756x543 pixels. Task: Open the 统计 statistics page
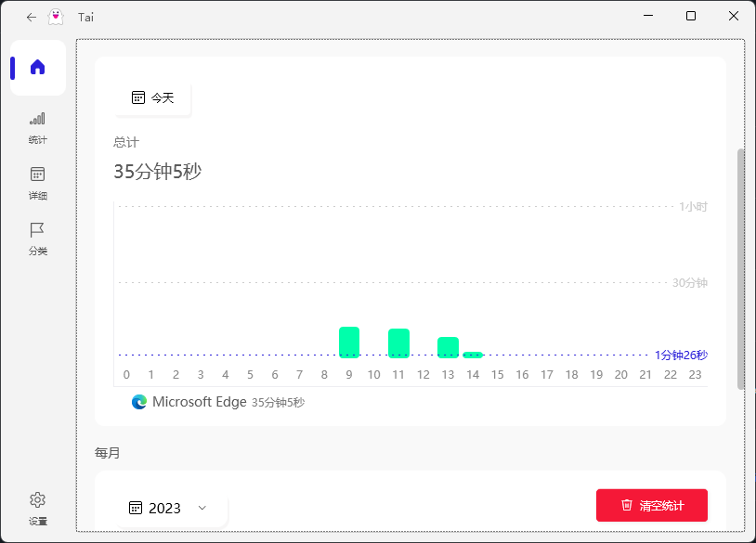tap(37, 128)
